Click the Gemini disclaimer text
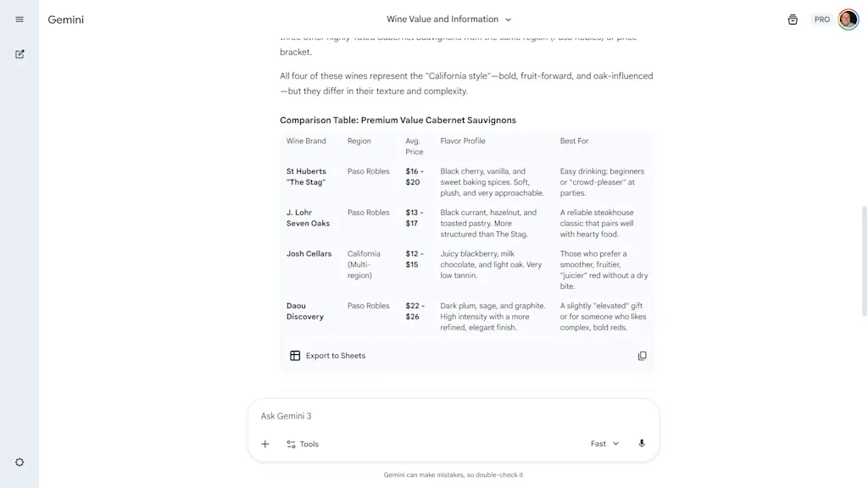The width and height of the screenshot is (868, 488). point(454,474)
